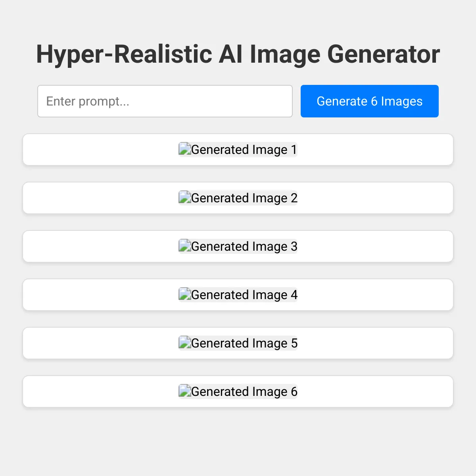Click broken image icon of Generated Image 6

click(x=185, y=391)
